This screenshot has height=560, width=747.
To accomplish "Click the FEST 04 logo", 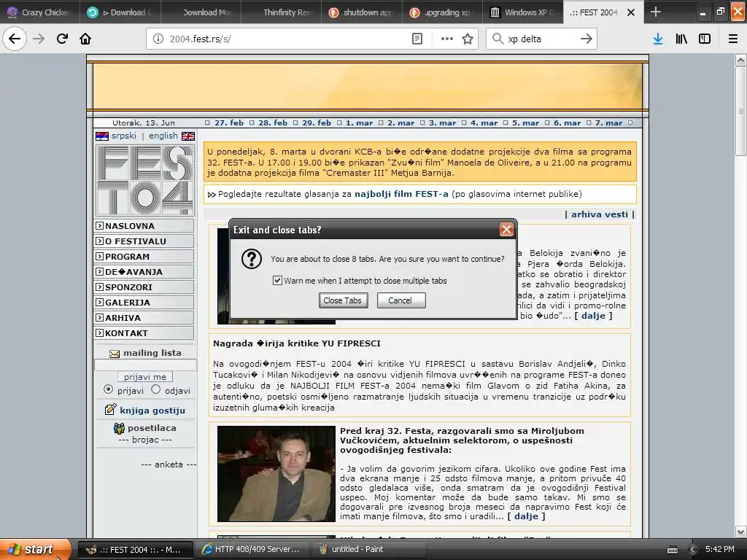I will click(x=145, y=181).
